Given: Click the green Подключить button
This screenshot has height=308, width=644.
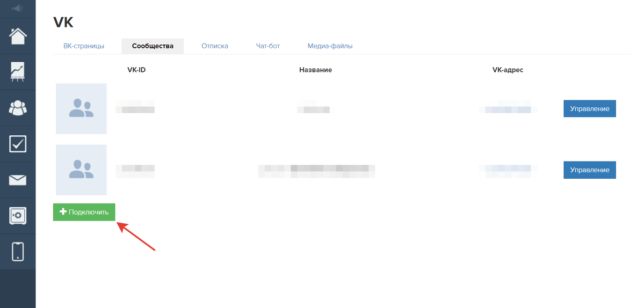Looking at the screenshot, I should (84, 212).
